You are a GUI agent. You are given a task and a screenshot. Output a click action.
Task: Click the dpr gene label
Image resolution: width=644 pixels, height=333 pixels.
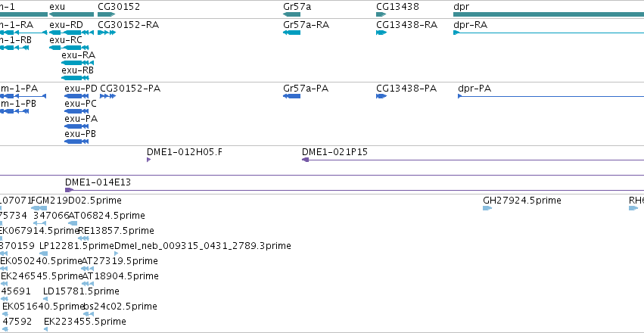coord(461,7)
